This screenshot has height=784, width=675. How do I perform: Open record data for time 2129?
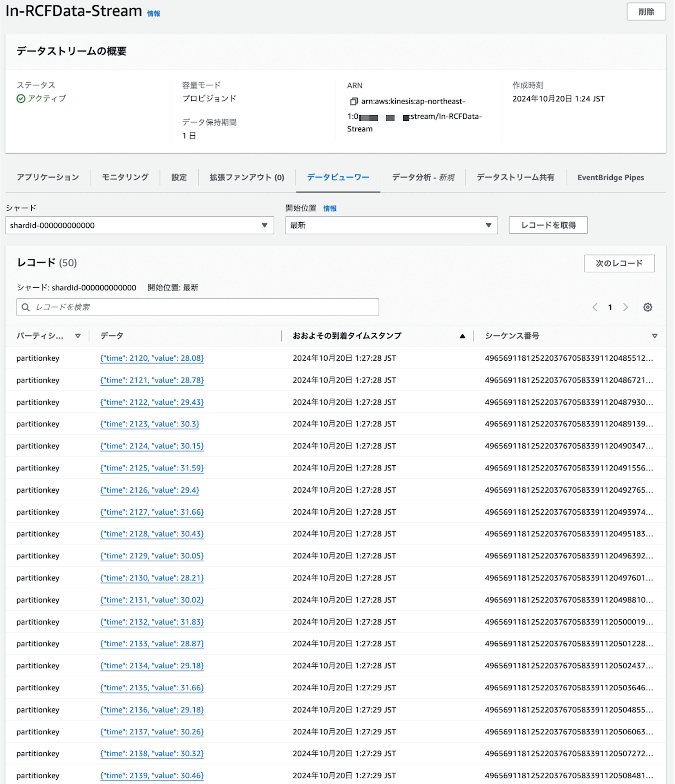pos(152,556)
